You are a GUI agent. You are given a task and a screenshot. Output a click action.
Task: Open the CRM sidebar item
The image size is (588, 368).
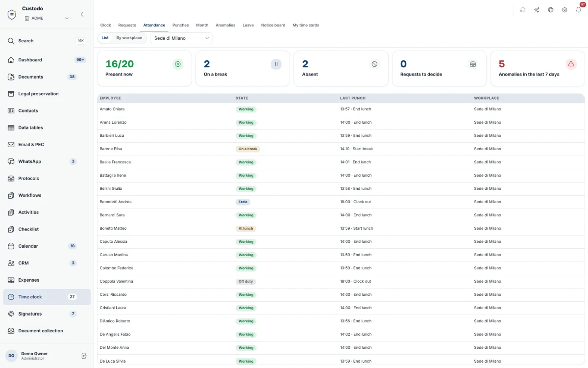tap(47, 263)
